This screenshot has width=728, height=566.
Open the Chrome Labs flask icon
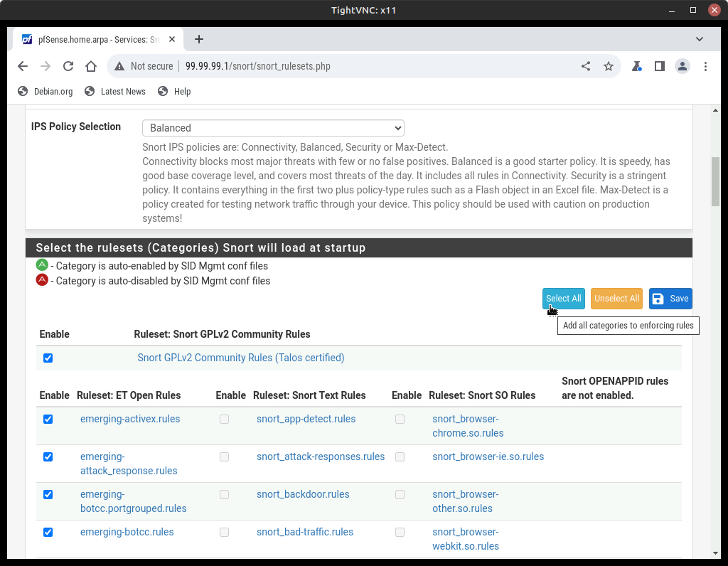(636, 66)
